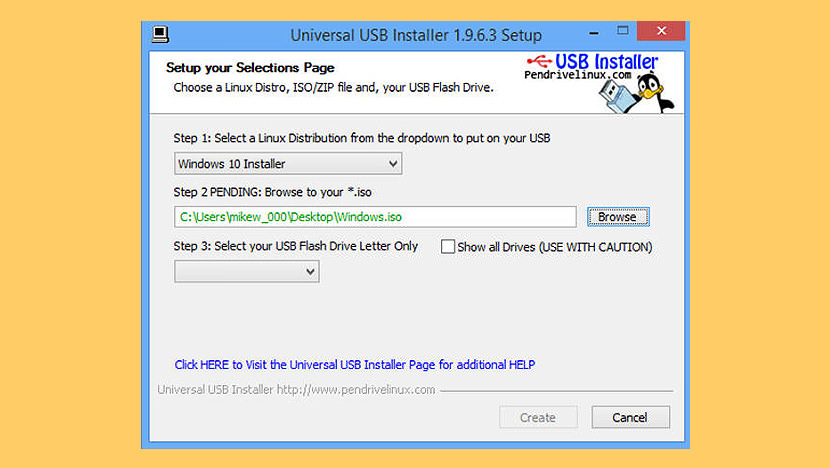Click the greyed-out Create button
Viewport: 830px width, 468px height.
[x=538, y=417]
